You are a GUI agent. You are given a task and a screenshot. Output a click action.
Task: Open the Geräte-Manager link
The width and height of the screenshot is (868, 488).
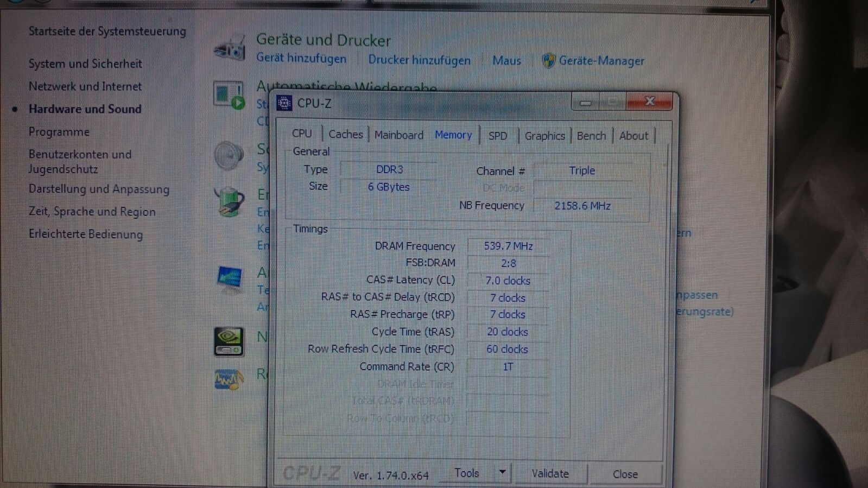tap(601, 61)
